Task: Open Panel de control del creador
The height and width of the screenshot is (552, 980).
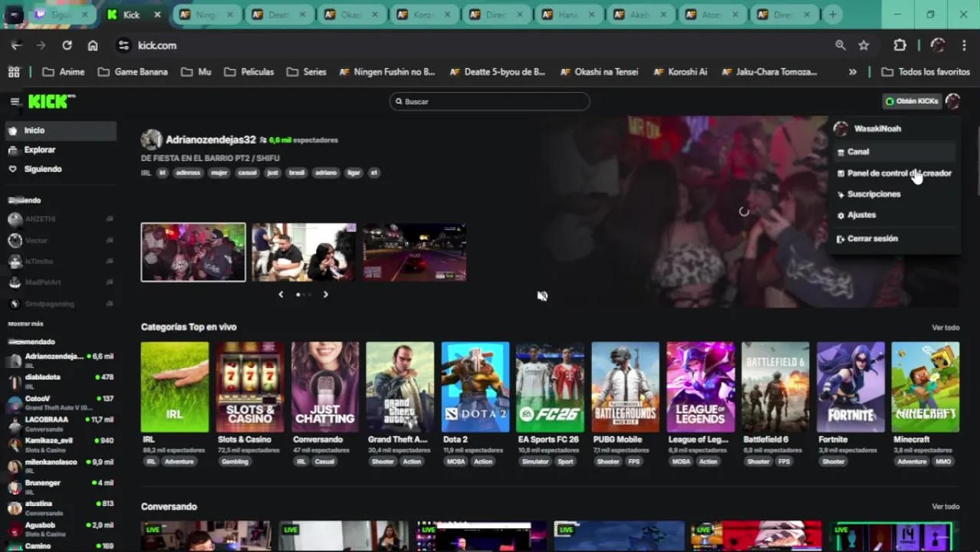Action: 894,173
